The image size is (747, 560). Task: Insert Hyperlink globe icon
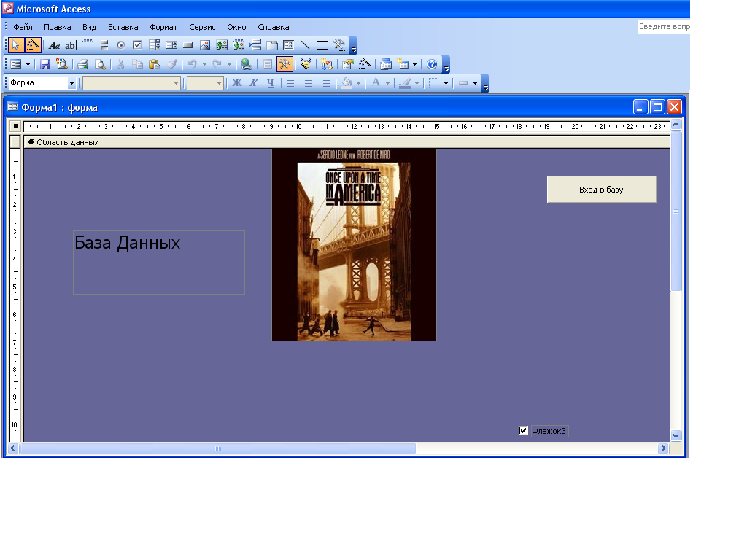(x=247, y=64)
